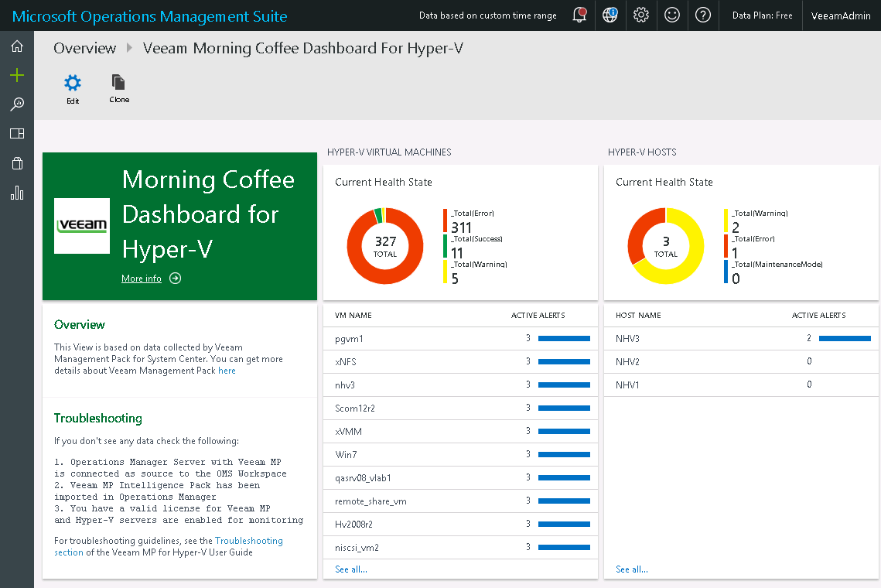Screen dimensions: 881x588
Task: Select the xNFS row
Action: click(461, 361)
